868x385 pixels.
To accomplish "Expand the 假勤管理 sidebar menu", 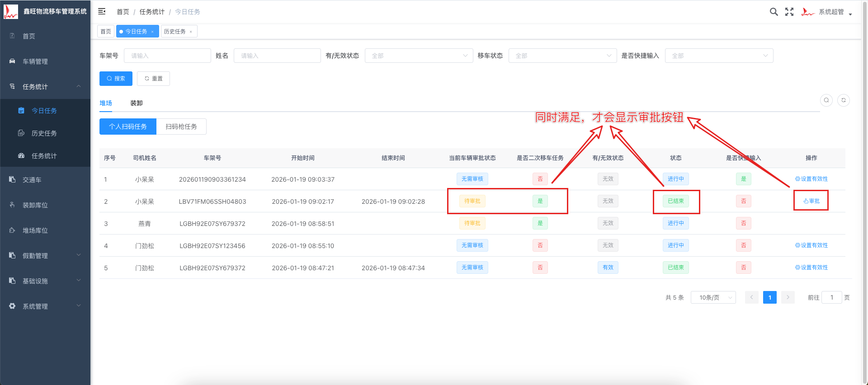I will pos(45,256).
